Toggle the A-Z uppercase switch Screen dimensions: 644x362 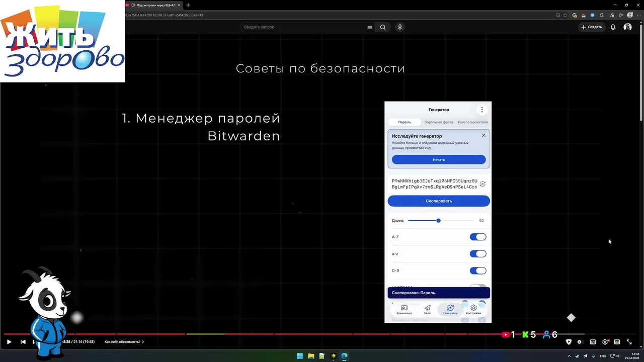pyautogui.click(x=478, y=237)
